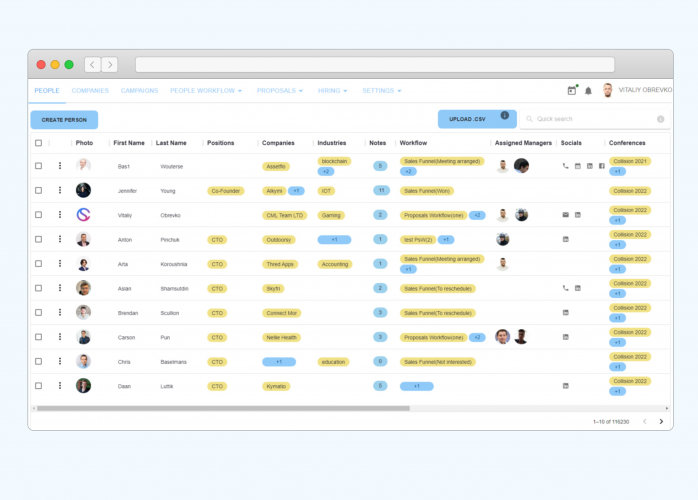
Task: Click the social icon in Carson Pun's row
Action: pyautogui.click(x=565, y=337)
